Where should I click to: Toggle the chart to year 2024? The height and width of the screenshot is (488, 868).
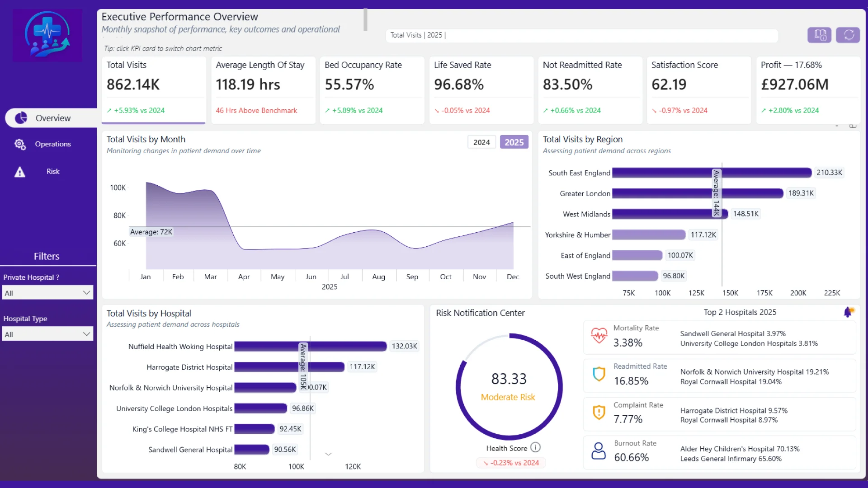tap(481, 142)
